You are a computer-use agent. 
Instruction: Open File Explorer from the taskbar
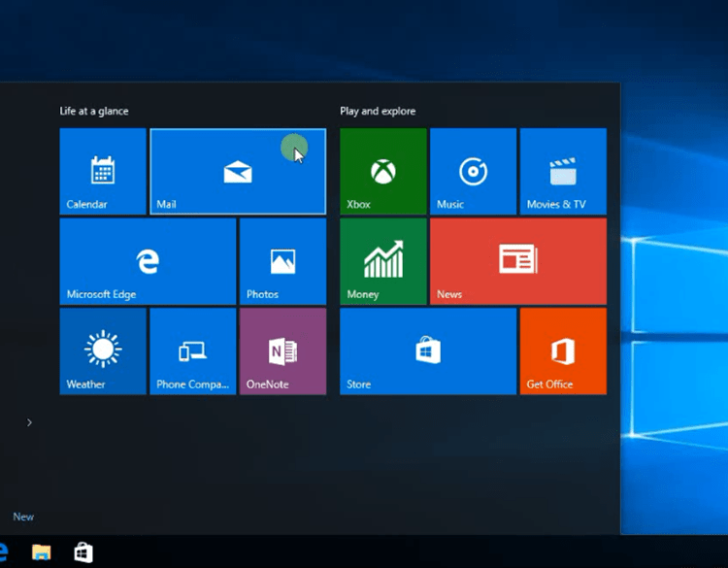pos(42,552)
